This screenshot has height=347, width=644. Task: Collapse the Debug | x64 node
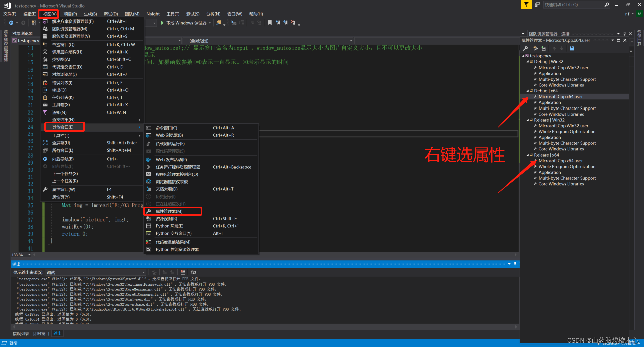tap(528, 91)
